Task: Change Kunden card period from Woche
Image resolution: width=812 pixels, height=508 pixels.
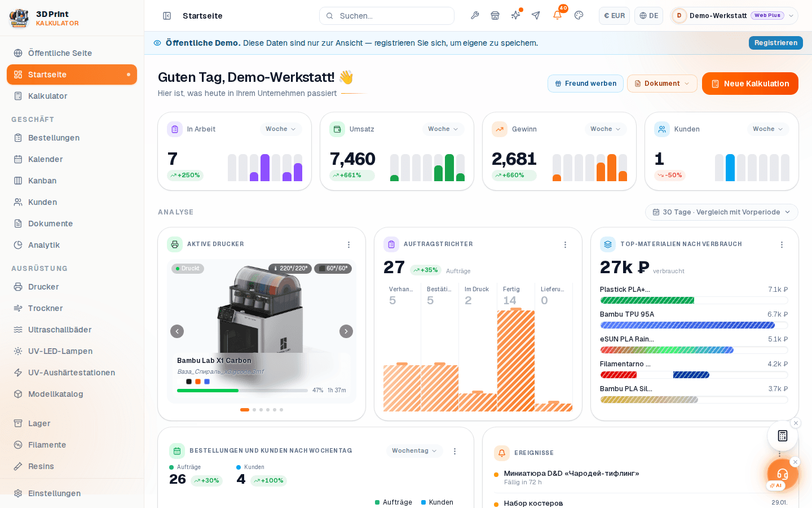Action: coord(768,129)
